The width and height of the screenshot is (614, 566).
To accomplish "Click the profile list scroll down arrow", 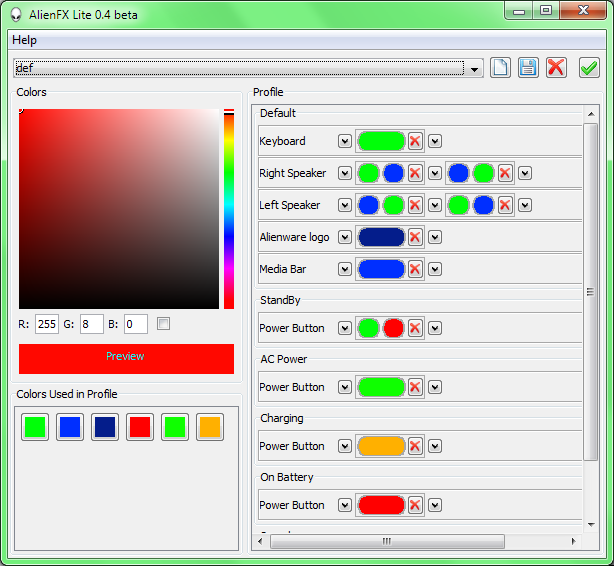I will pyautogui.click(x=591, y=524).
